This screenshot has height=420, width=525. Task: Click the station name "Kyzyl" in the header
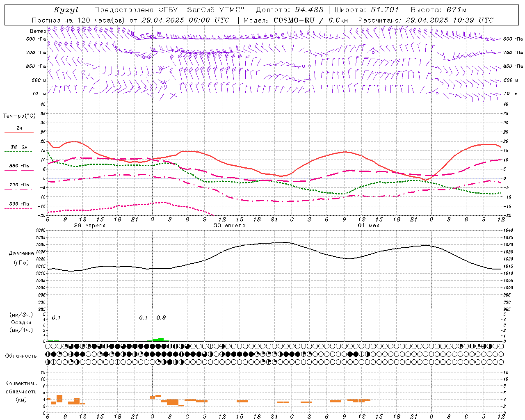pos(66,10)
